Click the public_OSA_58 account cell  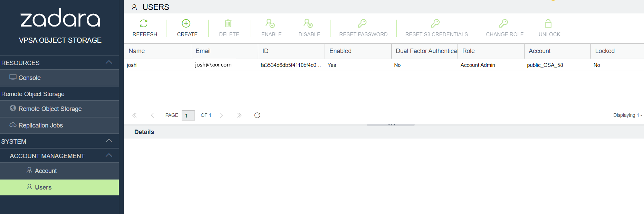pos(545,65)
